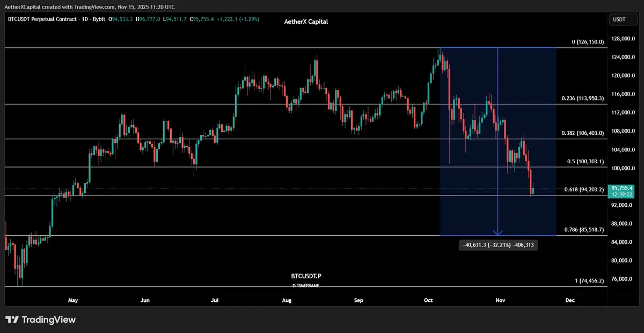The image size is (644, 333).
Task: Click the BTCUSDT.P label
Action: coord(306,276)
